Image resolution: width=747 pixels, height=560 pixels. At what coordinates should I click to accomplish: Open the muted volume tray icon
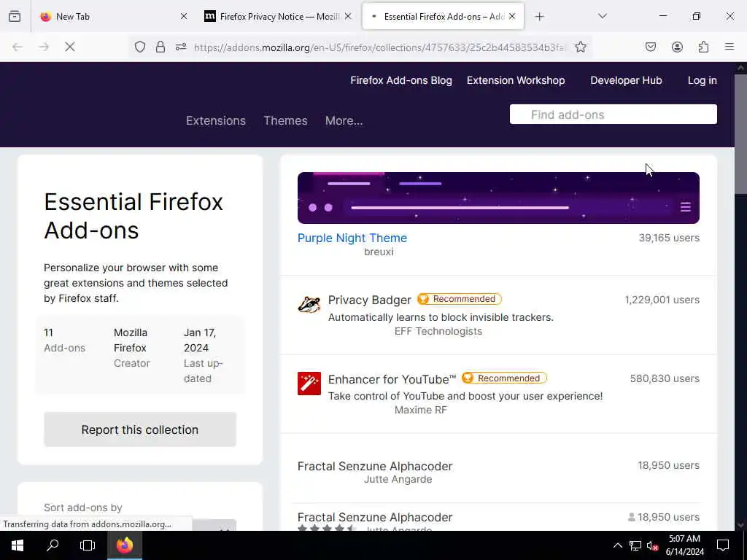click(653, 545)
